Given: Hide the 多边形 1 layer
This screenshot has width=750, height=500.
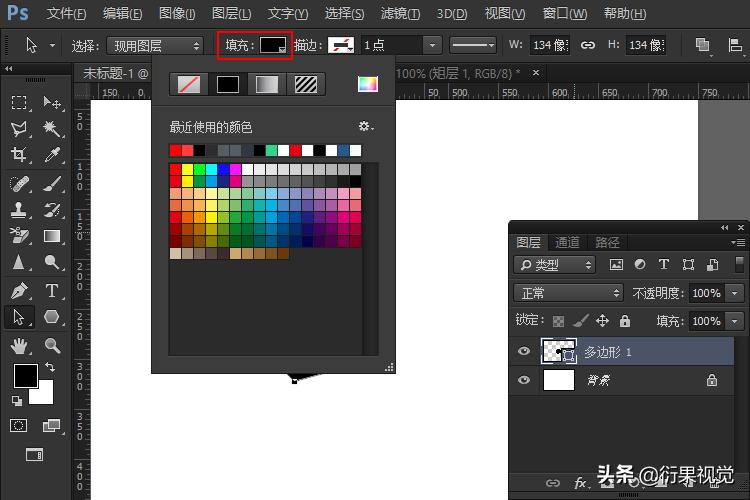Looking at the screenshot, I should (524, 351).
